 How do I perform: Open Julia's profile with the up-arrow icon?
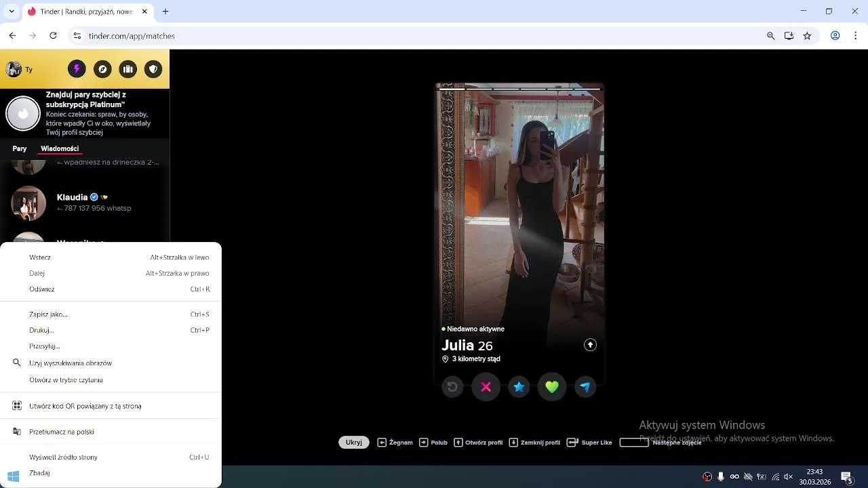coord(590,345)
